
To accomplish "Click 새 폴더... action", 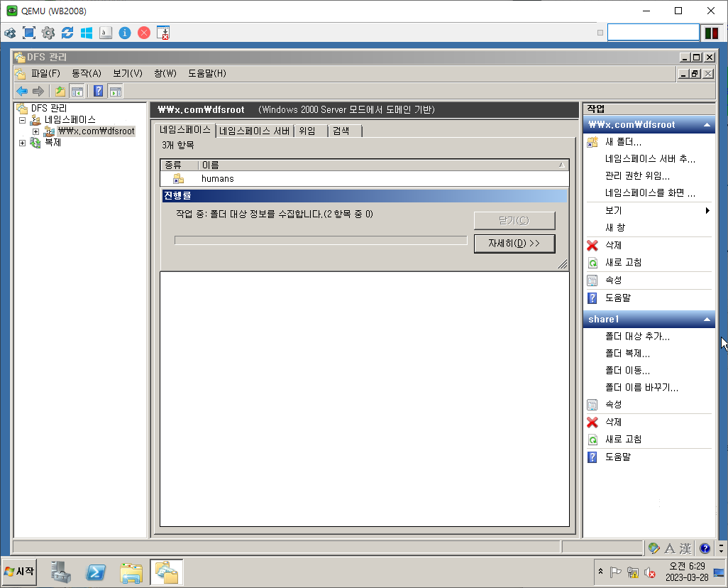I will [x=623, y=142].
